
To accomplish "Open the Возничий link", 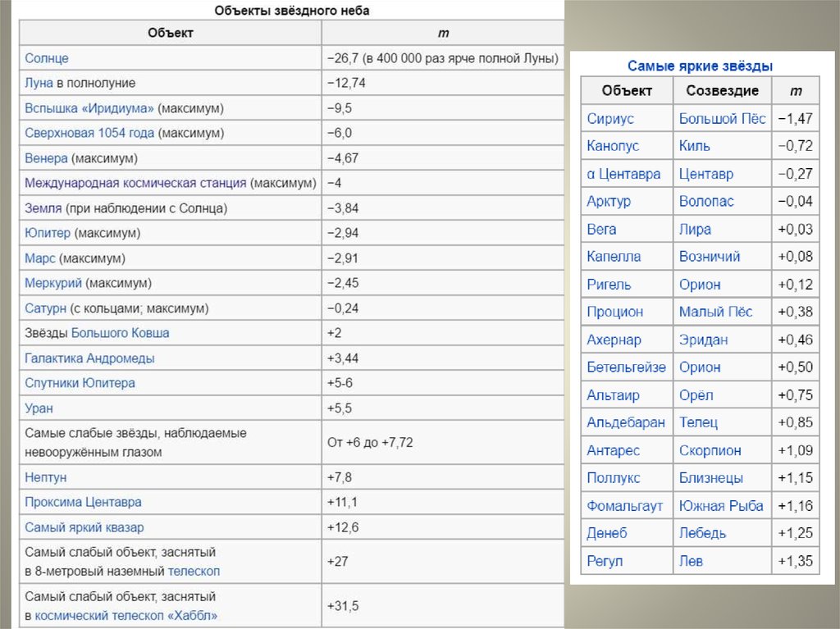I will coord(710,256).
